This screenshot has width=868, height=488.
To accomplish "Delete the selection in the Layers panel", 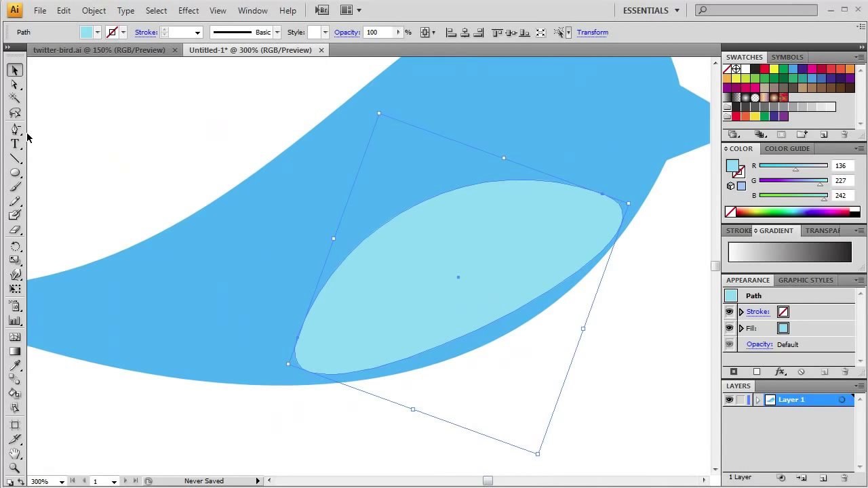I will pyautogui.click(x=845, y=478).
